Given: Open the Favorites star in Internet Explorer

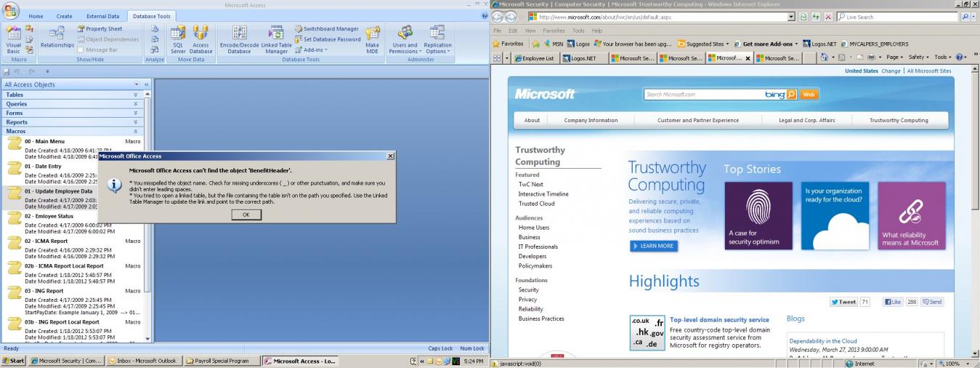Looking at the screenshot, I should [508, 44].
